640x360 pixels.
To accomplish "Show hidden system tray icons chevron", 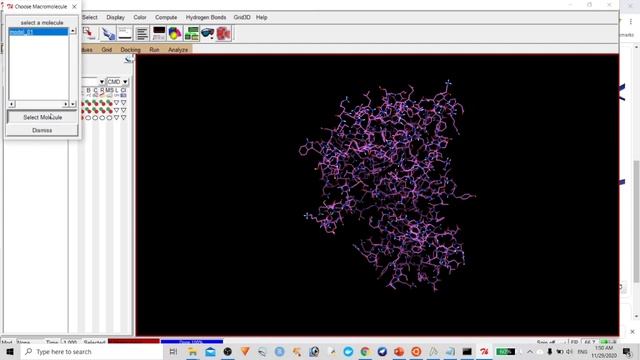I will pyautogui.click(x=530, y=351).
